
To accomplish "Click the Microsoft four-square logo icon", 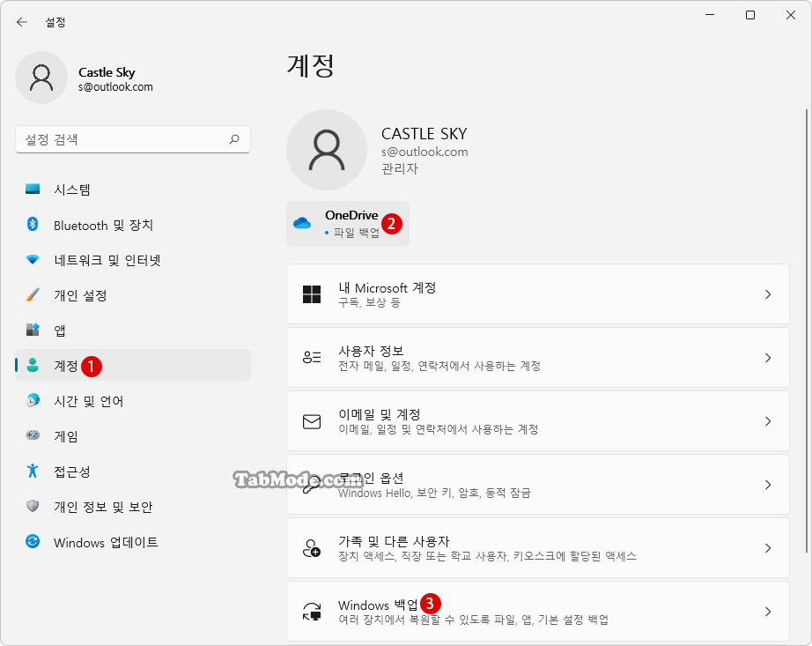I will pos(312,294).
